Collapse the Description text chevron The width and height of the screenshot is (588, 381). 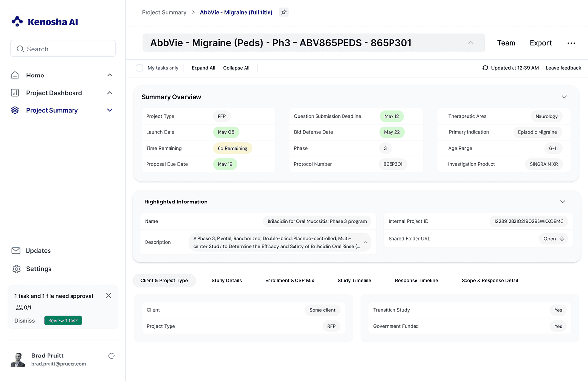pyautogui.click(x=365, y=242)
